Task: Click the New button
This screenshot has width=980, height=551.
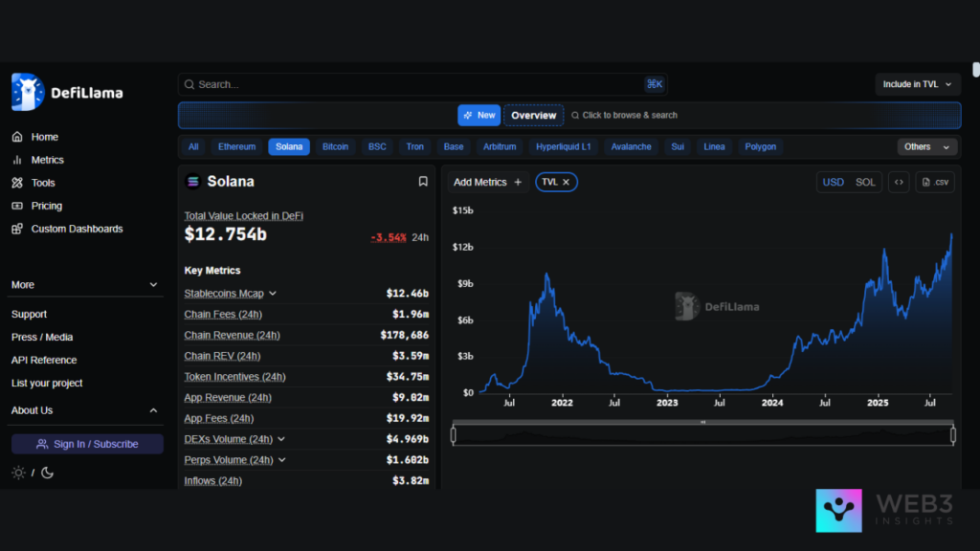Action: pyautogui.click(x=479, y=116)
